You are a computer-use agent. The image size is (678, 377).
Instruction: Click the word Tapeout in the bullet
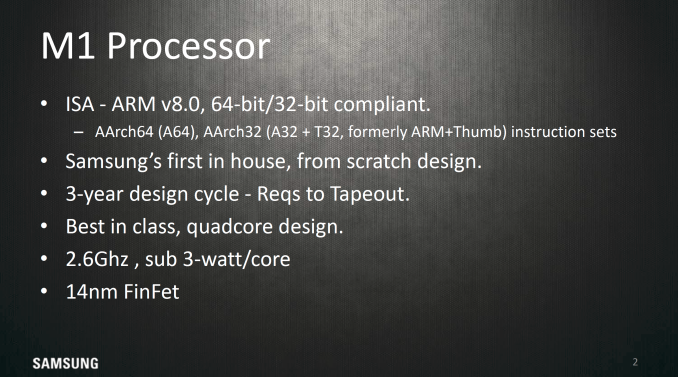tap(370, 194)
